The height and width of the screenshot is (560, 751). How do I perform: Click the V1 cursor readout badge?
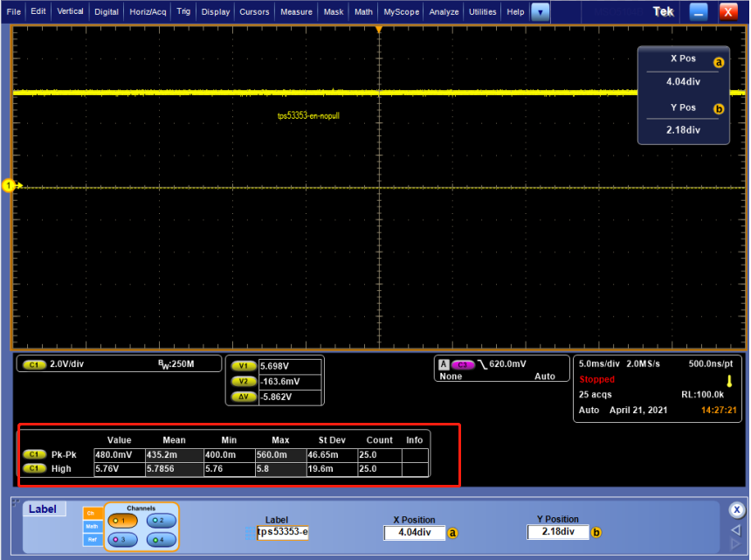click(244, 367)
